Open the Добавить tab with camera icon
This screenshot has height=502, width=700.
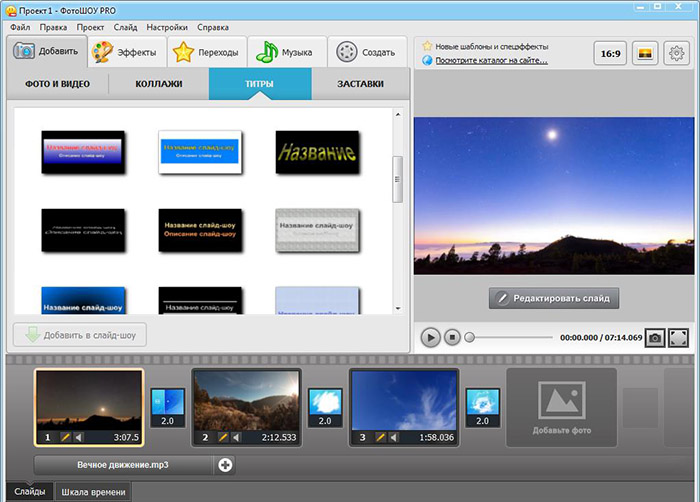pyautogui.click(x=46, y=51)
